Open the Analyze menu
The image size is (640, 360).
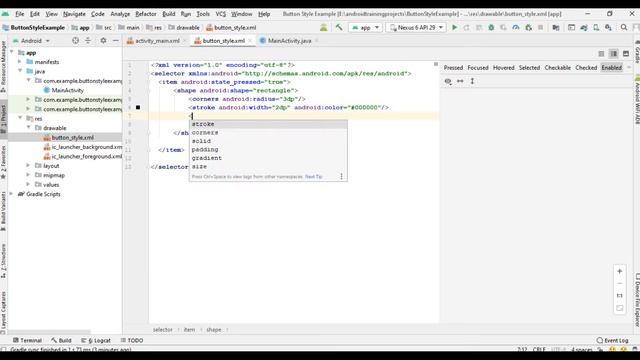(120, 14)
